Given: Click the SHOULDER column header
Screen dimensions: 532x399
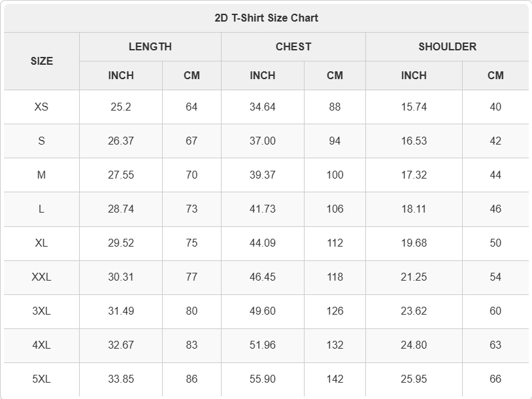Looking at the screenshot, I should (447, 46).
